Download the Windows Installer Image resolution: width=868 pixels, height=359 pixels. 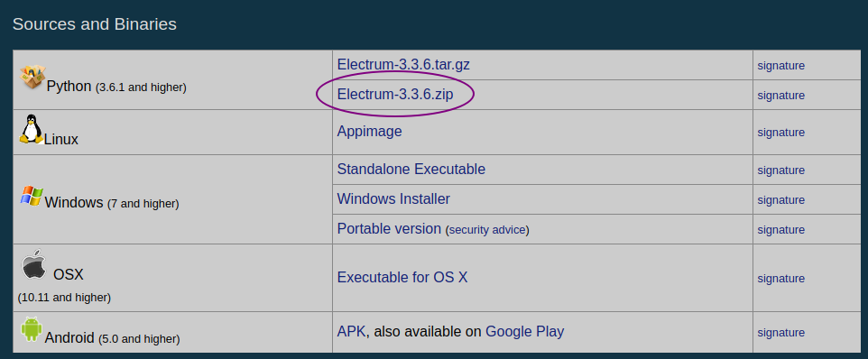tap(393, 198)
